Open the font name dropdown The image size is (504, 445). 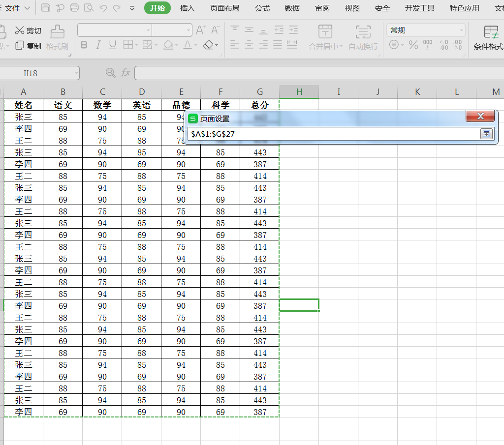tap(148, 30)
